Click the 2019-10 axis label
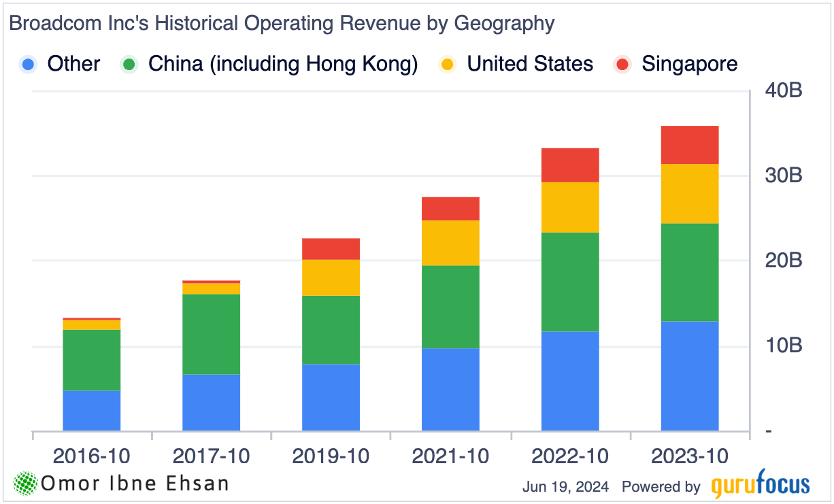 point(331,456)
